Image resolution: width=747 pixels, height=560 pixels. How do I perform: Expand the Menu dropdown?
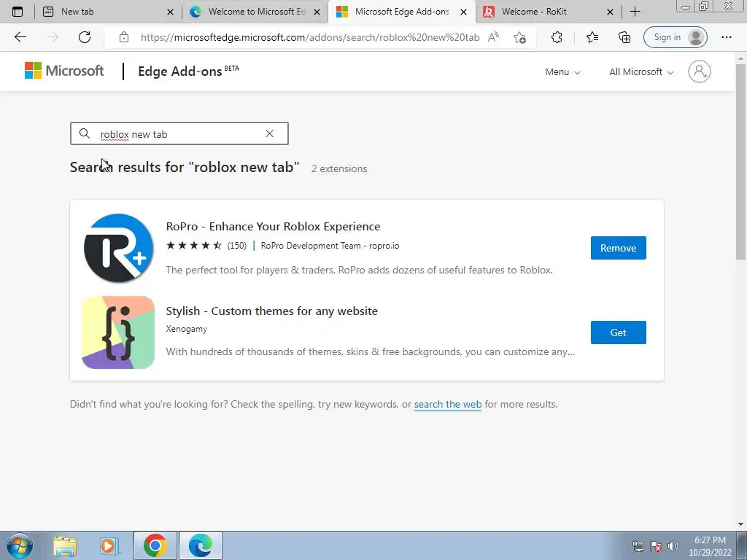(x=562, y=72)
